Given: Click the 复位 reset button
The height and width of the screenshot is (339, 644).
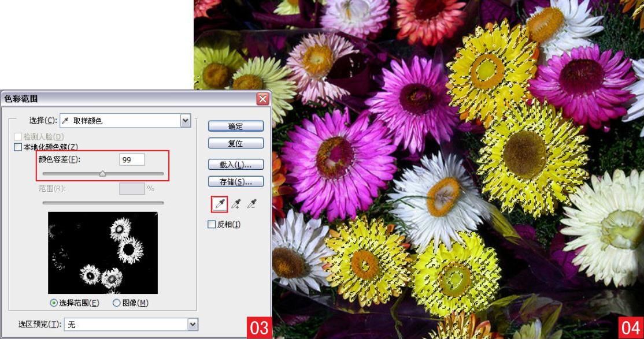Looking at the screenshot, I should pos(236,143).
